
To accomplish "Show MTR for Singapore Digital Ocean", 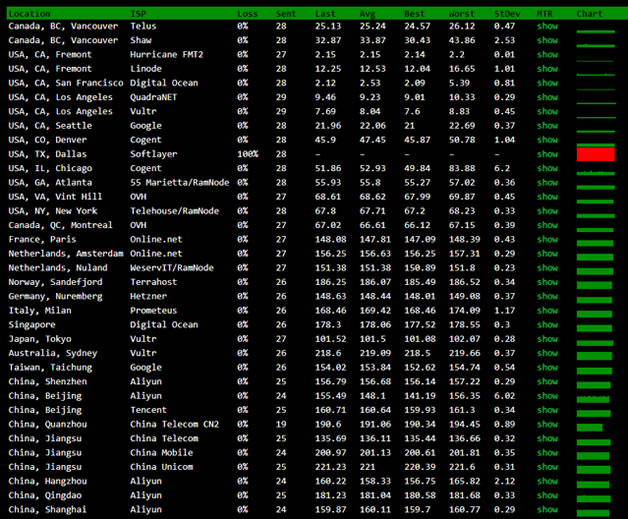I will [x=547, y=325].
